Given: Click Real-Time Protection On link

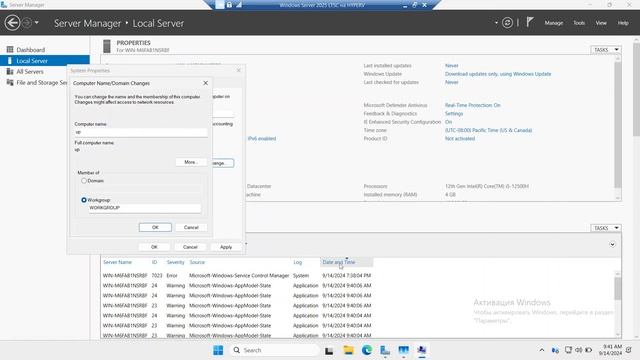Looking at the screenshot, I should 472,105.
